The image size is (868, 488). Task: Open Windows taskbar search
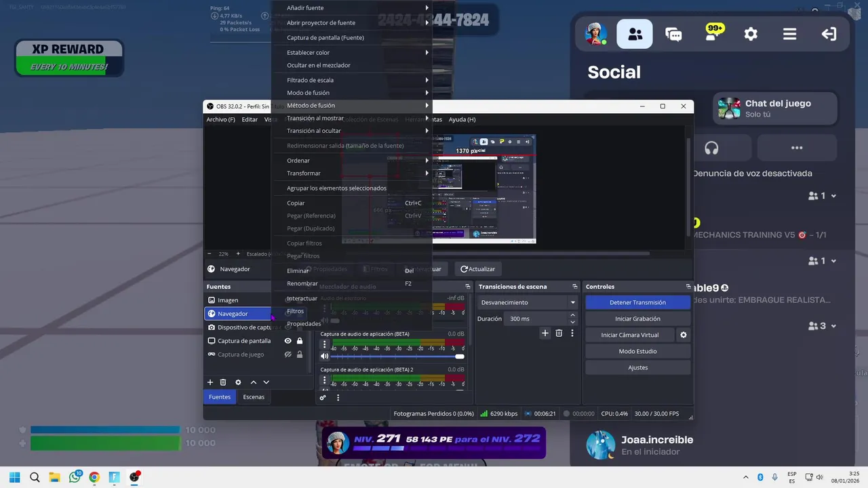[x=35, y=477]
